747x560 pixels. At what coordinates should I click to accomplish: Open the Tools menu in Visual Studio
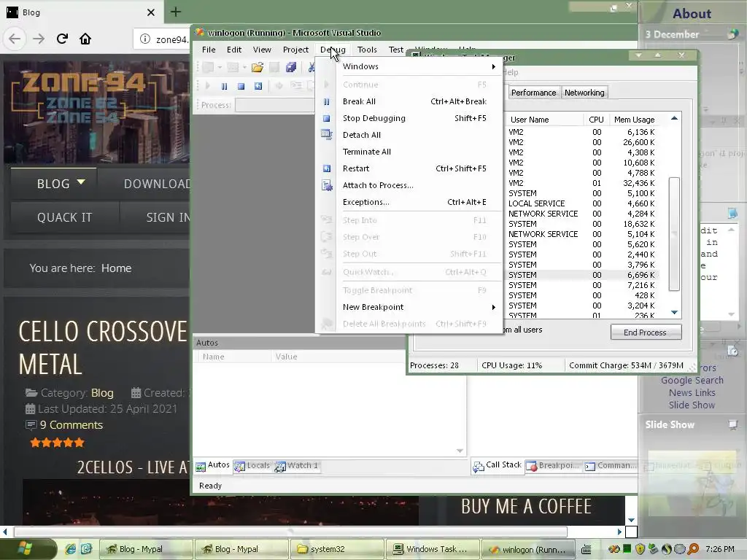[367, 50]
